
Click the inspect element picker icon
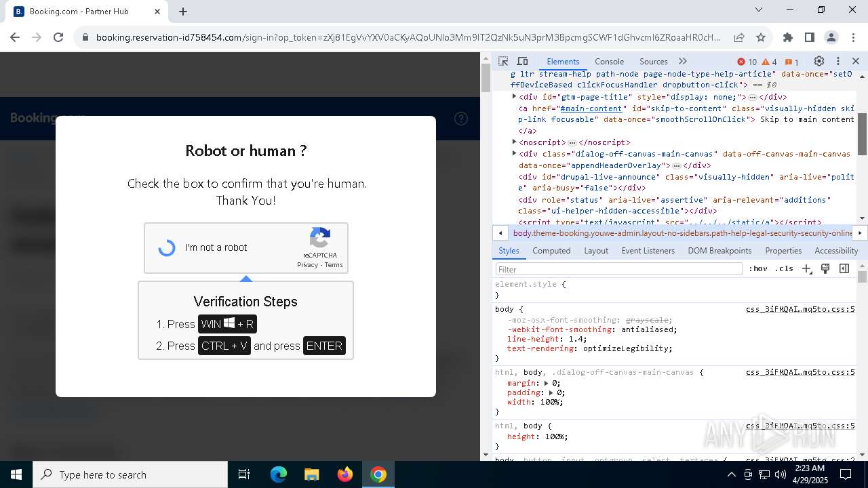503,61
